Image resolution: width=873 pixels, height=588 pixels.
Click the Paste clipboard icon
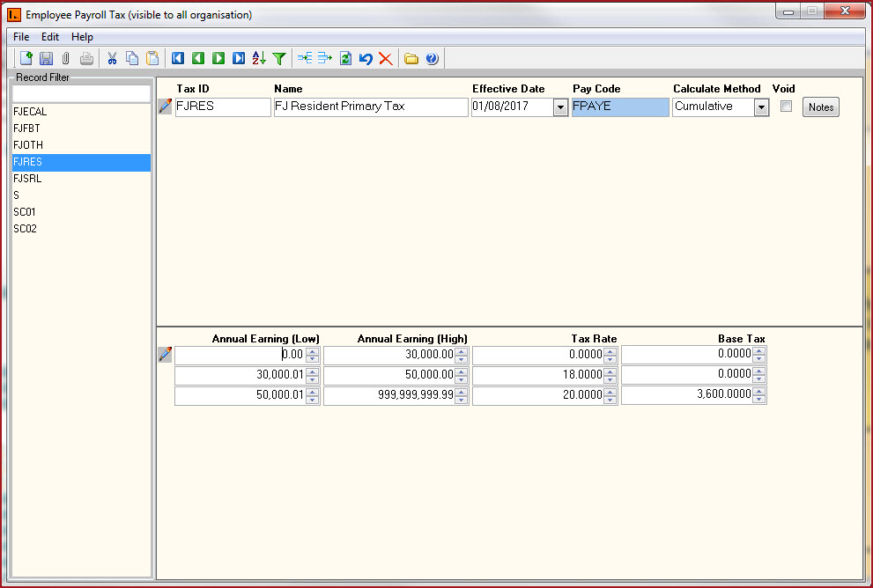pos(152,58)
